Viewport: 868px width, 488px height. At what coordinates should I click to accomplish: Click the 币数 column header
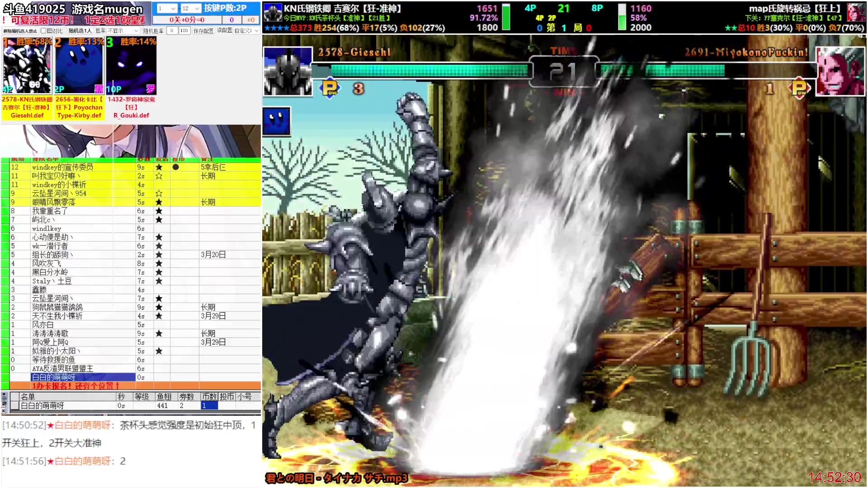pos(209,397)
